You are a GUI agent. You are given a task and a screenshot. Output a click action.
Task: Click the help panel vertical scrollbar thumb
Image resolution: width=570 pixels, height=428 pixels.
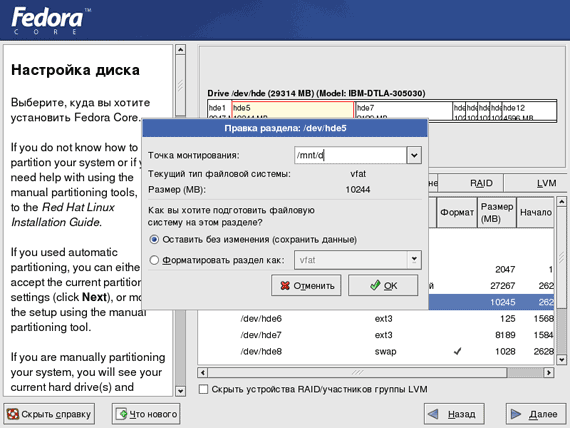click(180, 85)
